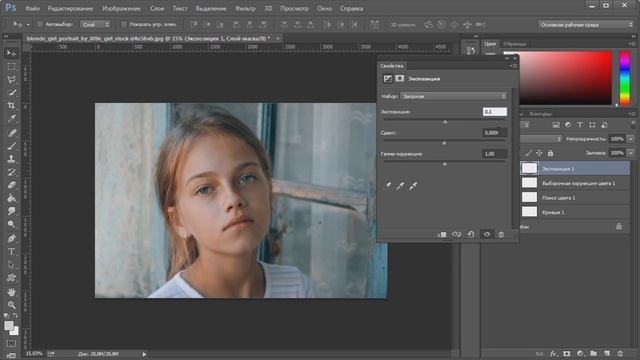Viewport: 640px width, 360px height.
Task: Filter layers by adjustment type icon
Action: point(568,125)
